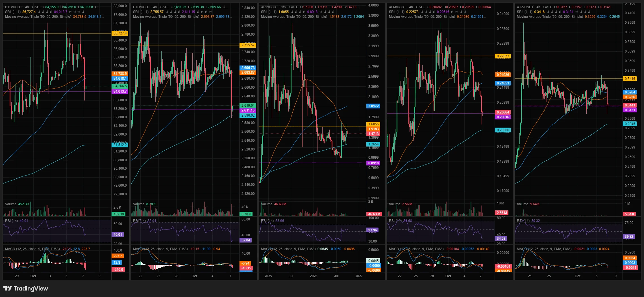
Task: Click the blue 2.0172 moving average label
Action: click(374, 106)
